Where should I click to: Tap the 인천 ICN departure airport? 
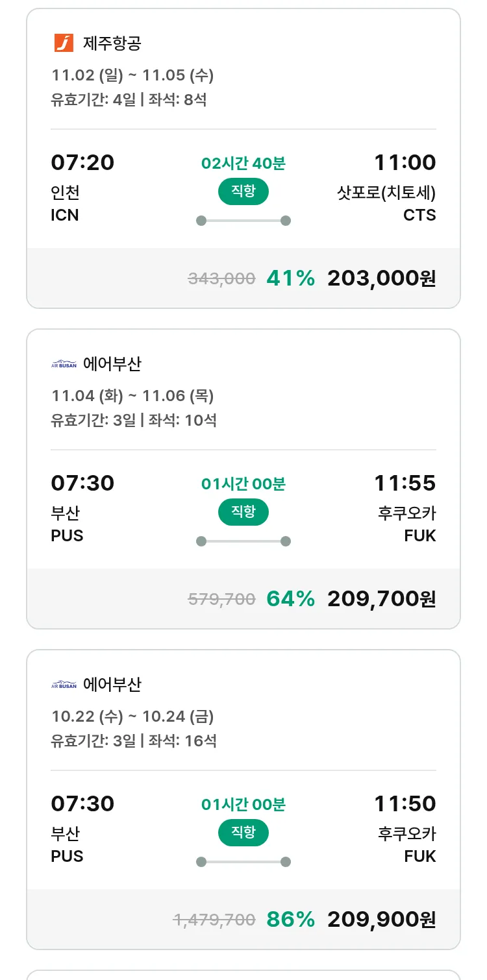(65, 203)
